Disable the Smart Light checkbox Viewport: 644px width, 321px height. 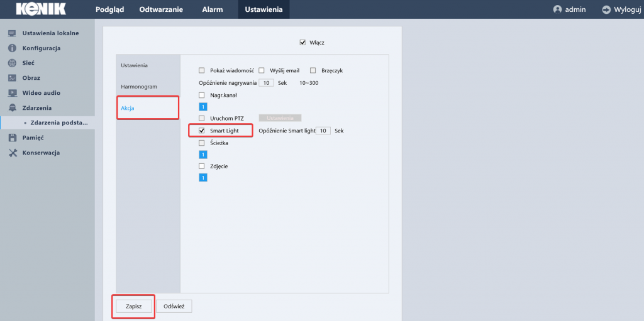202,131
